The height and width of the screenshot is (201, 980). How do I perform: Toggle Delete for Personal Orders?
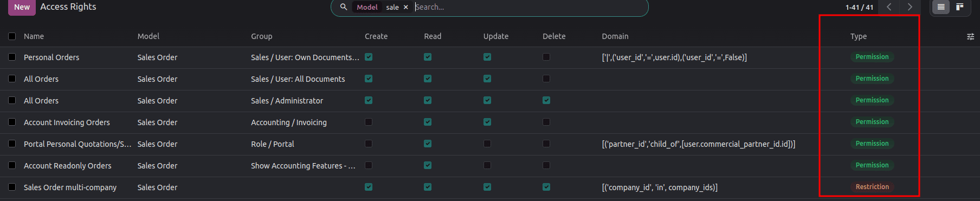546,57
